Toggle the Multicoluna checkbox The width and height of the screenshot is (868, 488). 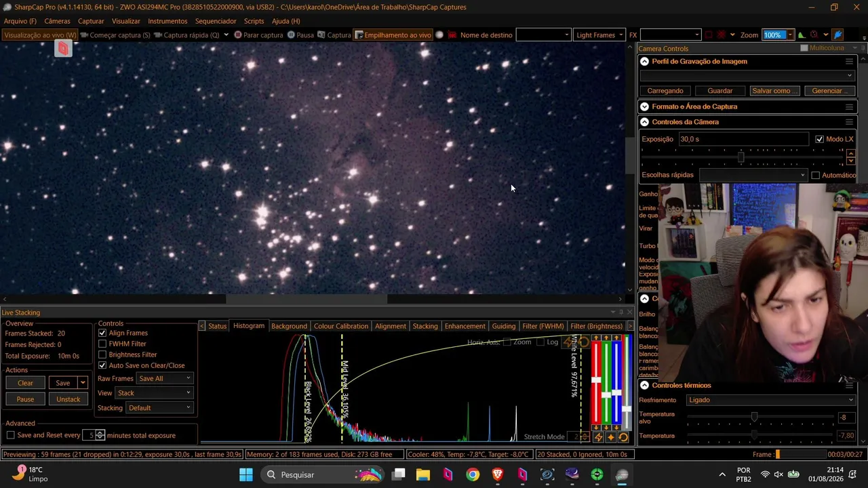pyautogui.click(x=804, y=48)
